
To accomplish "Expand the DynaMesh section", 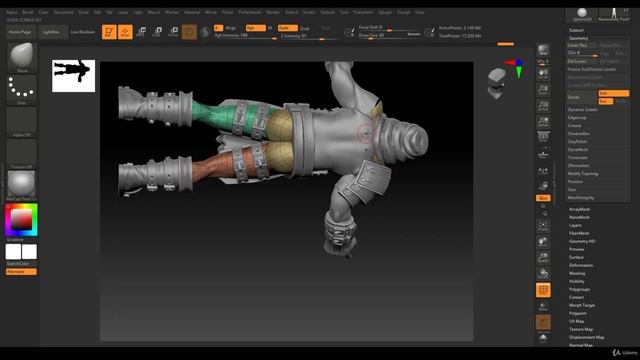I will [x=578, y=149].
